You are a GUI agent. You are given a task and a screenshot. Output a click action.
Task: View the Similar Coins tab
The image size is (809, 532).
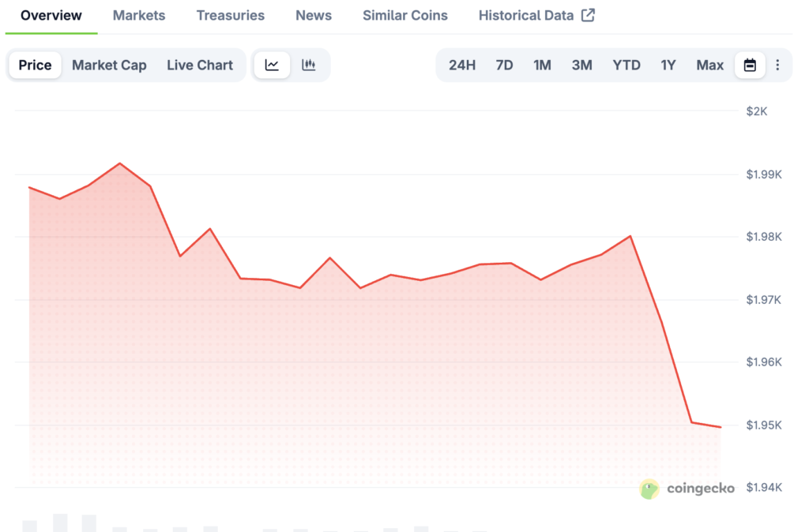click(x=404, y=16)
